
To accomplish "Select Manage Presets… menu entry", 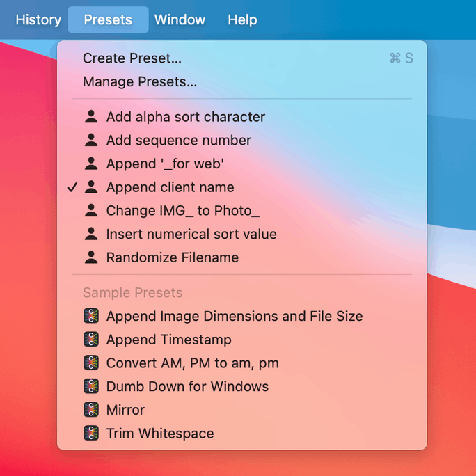I will click(140, 82).
